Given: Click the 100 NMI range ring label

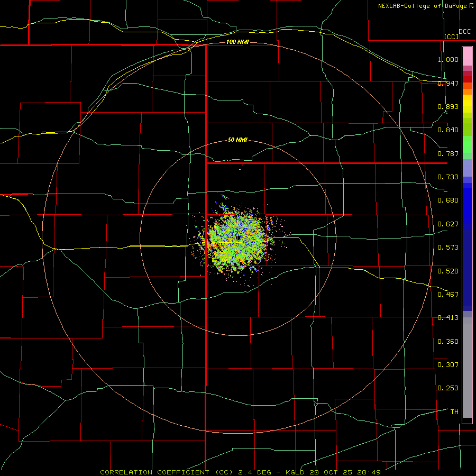Looking at the screenshot, I should [237, 42].
